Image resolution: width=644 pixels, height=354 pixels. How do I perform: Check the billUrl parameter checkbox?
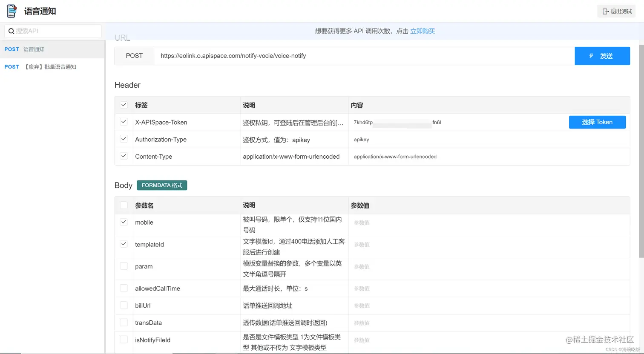click(x=124, y=305)
